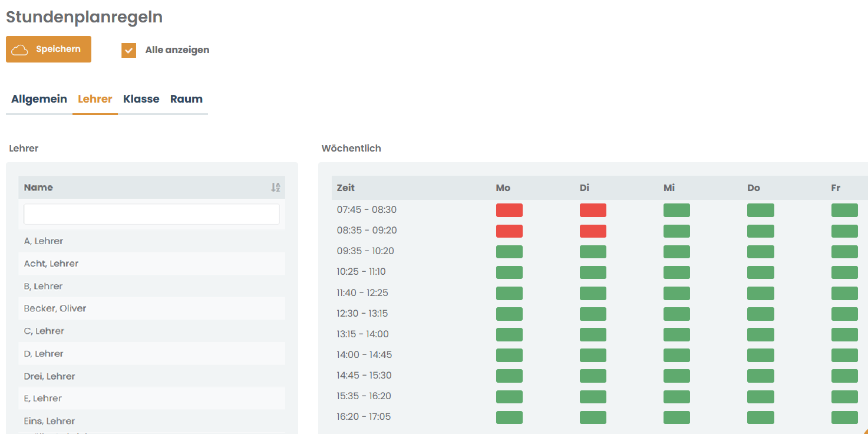This screenshot has height=434, width=868.
Task: Save the rules with Speichern
Action: [48, 49]
